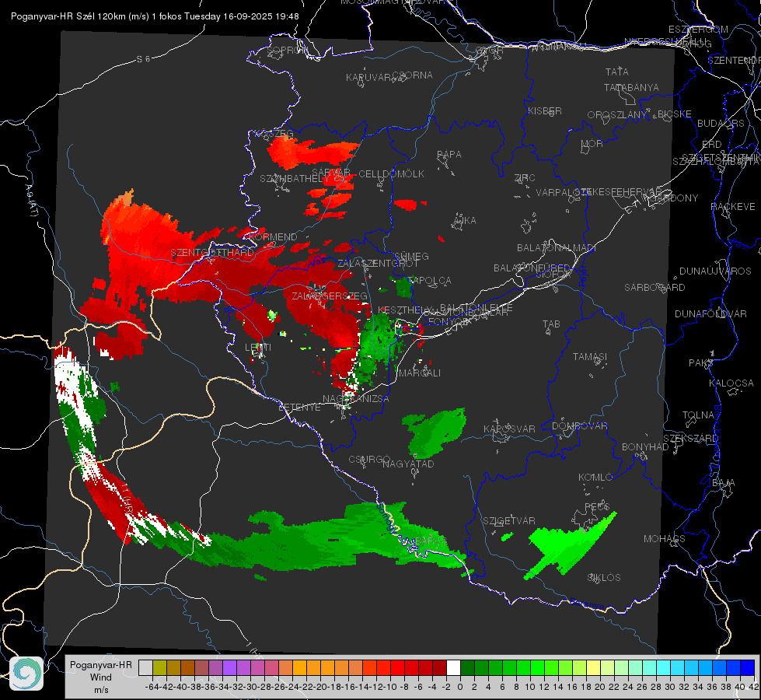Click the PÁPA city label
This screenshot has width=761, height=700.
pyautogui.click(x=449, y=155)
